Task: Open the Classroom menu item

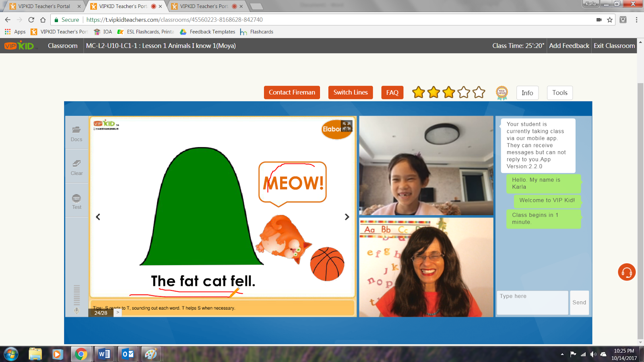Action: point(62,46)
